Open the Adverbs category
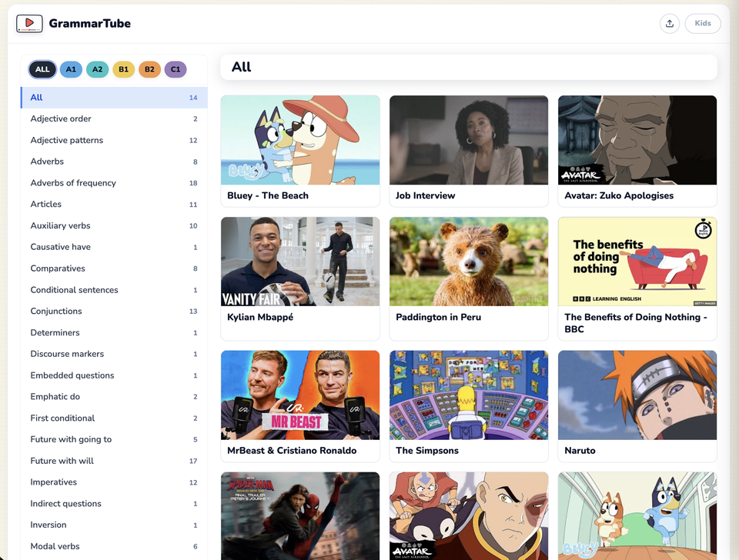This screenshot has height=560, width=739. (114, 162)
